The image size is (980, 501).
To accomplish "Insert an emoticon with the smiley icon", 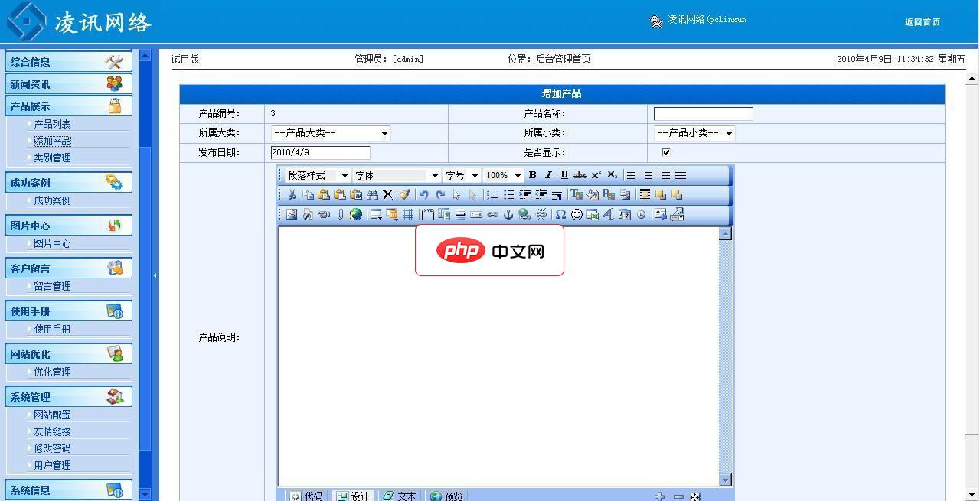I will (x=577, y=213).
